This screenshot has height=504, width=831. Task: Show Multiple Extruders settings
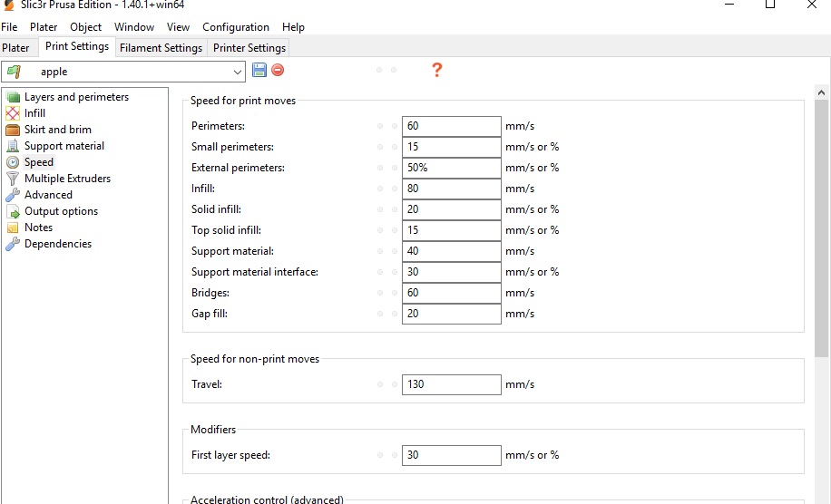(x=67, y=179)
